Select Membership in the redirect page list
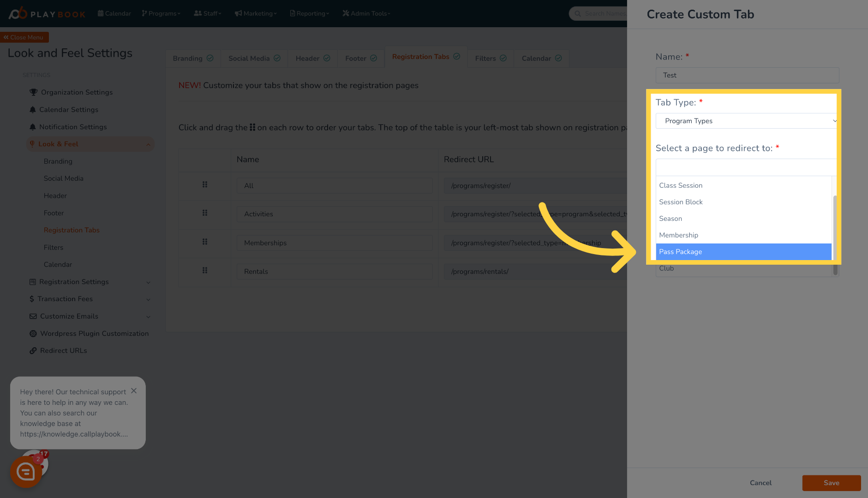Image resolution: width=868 pixels, height=498 pixels. (x=678, y=235)
